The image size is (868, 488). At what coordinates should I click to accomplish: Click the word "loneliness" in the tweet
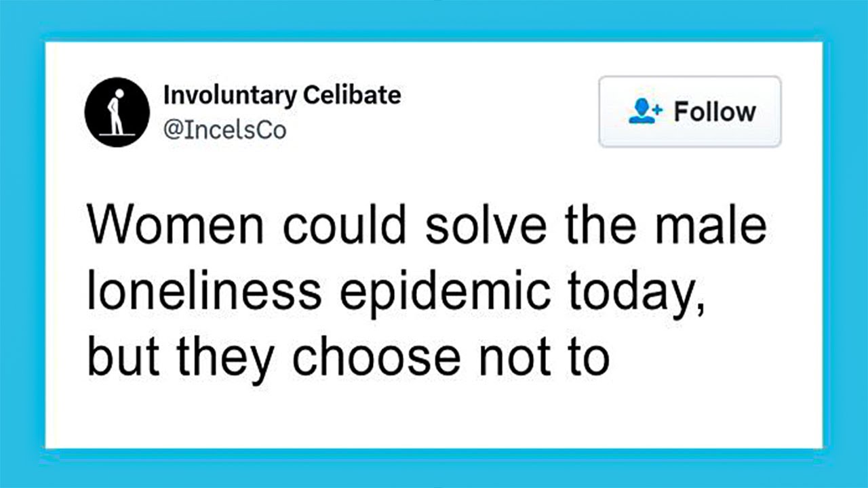tap(203, 292)
